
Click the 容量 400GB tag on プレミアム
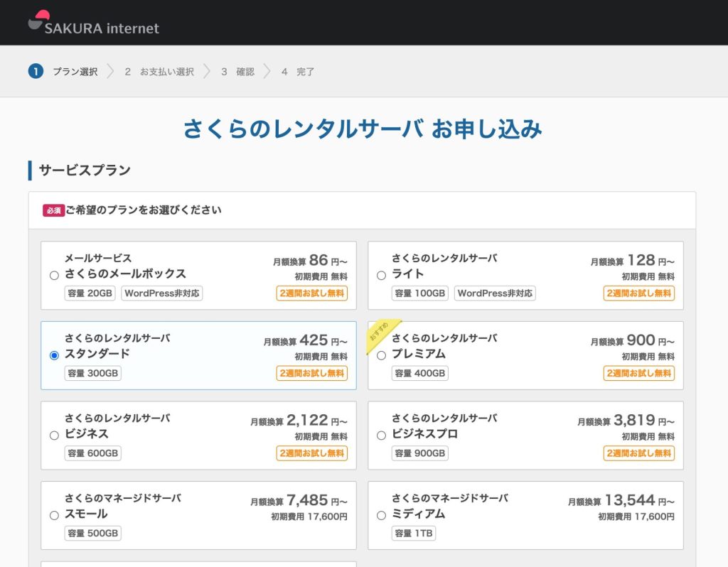419,373
